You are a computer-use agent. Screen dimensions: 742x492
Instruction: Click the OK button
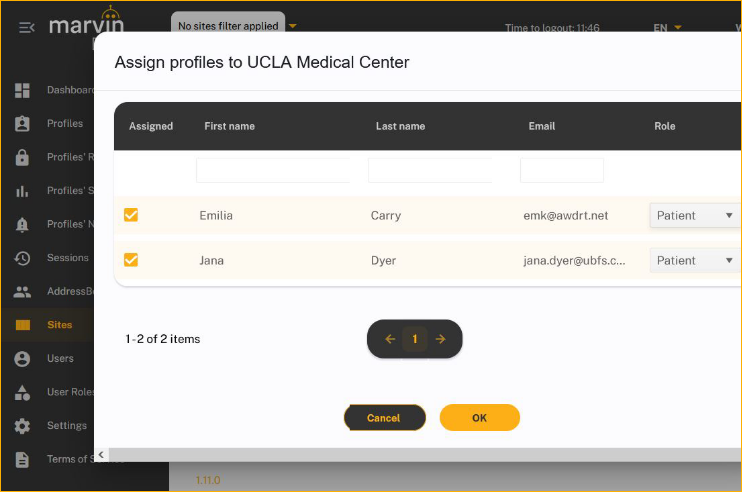(x=479, y=418)
